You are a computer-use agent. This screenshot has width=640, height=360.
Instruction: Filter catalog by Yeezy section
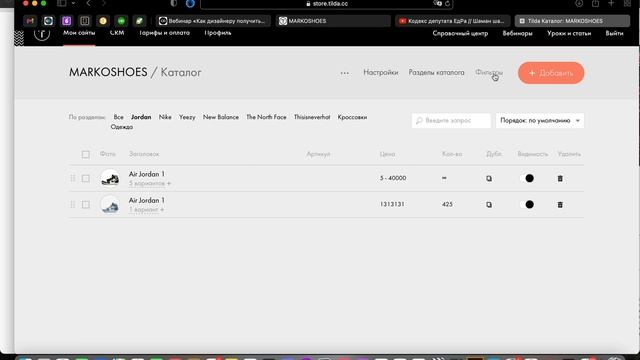point(187,117)
